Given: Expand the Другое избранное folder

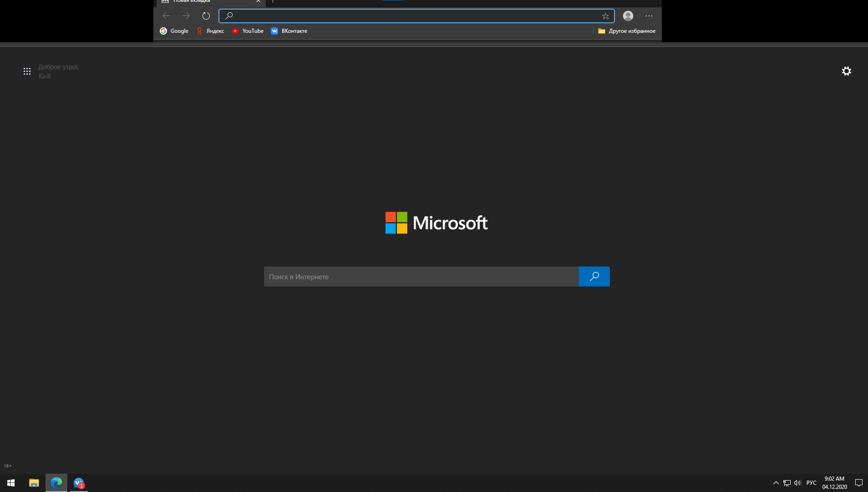Looking at the screenshot, I should coord(627,31).
